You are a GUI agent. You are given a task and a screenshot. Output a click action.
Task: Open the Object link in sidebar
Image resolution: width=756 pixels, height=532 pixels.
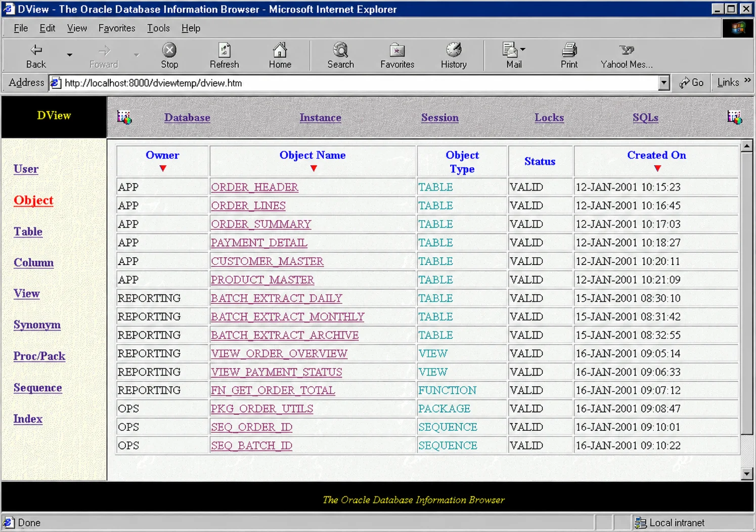tap(33, 200)
